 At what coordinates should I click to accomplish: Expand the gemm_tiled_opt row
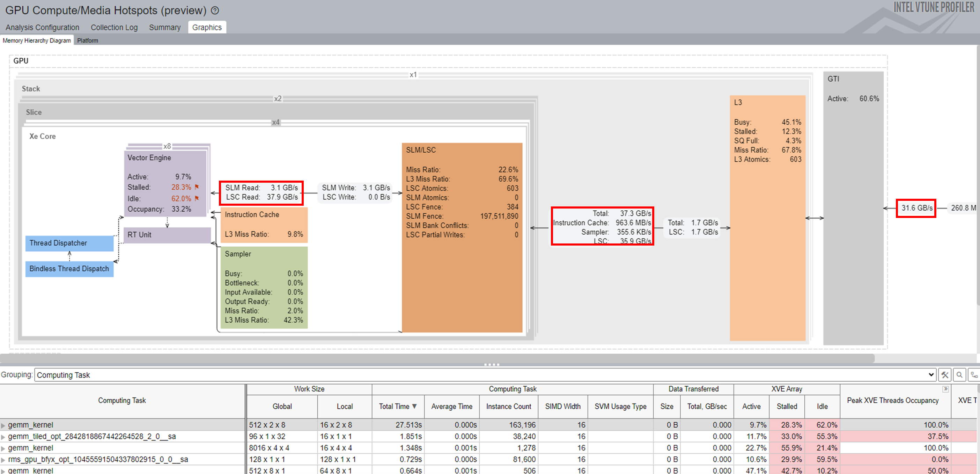(3, 437)
